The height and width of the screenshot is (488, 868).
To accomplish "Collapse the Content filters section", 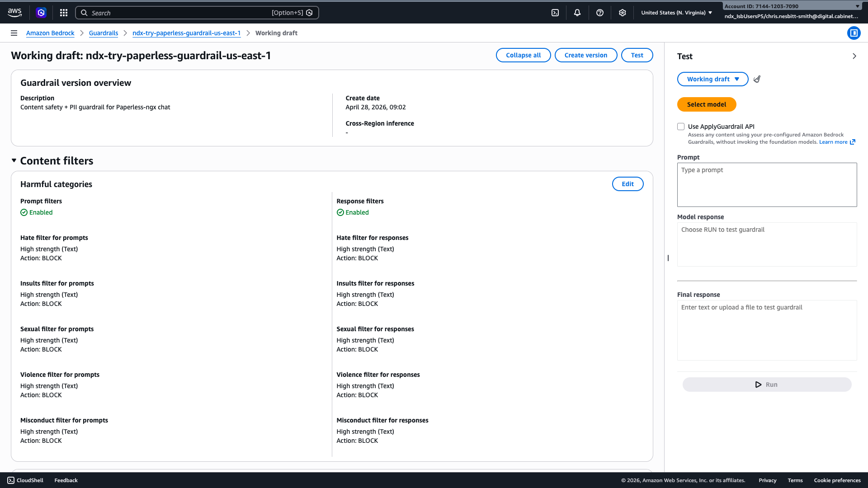I will (14, 160).
